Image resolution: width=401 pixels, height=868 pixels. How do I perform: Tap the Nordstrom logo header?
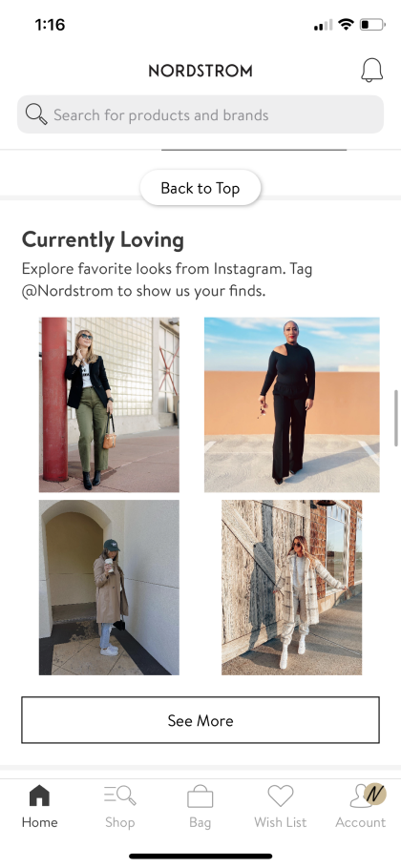coord(200,71)
